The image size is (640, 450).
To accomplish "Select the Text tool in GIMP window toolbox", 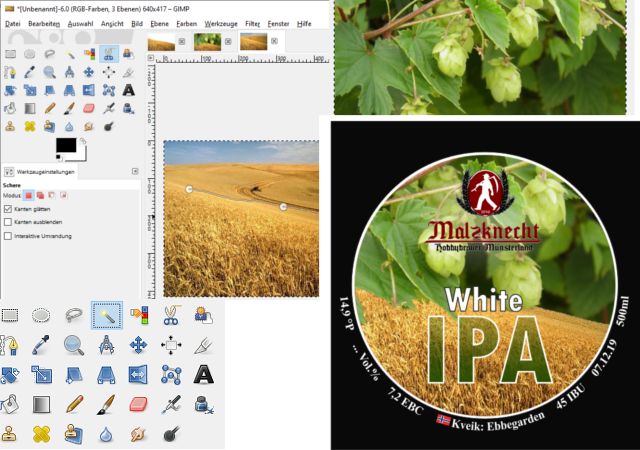I will (x=129, y=90).
